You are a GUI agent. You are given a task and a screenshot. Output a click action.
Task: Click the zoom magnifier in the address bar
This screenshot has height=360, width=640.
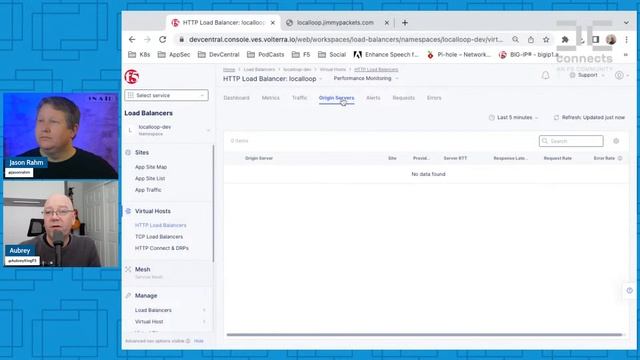(x=516, y=40)
